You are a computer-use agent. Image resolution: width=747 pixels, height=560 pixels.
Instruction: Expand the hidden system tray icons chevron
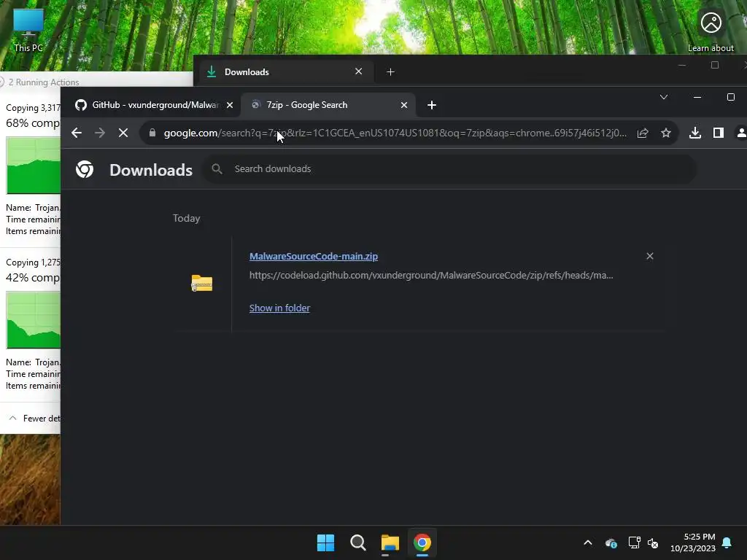588,542
